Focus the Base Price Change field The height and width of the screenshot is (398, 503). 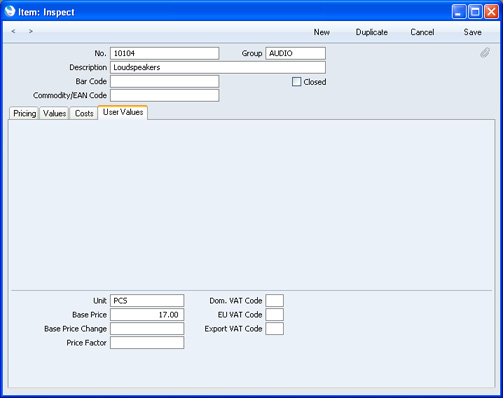tap(147, 329)
